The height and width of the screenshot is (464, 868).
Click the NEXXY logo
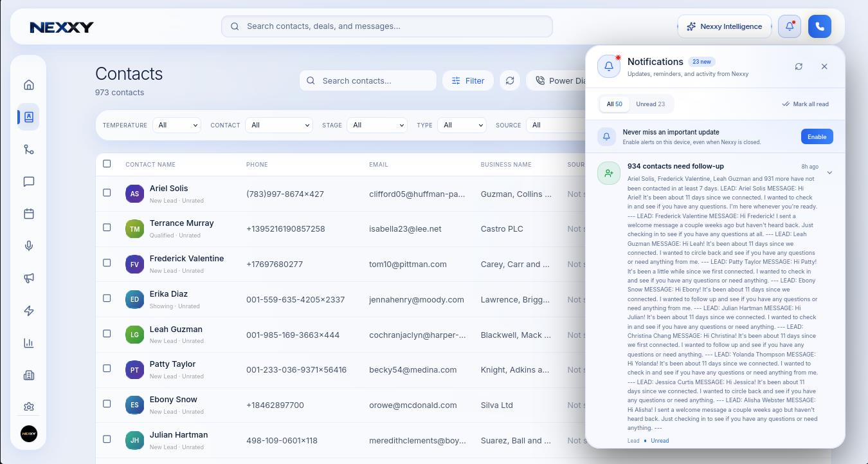(62, 27)
